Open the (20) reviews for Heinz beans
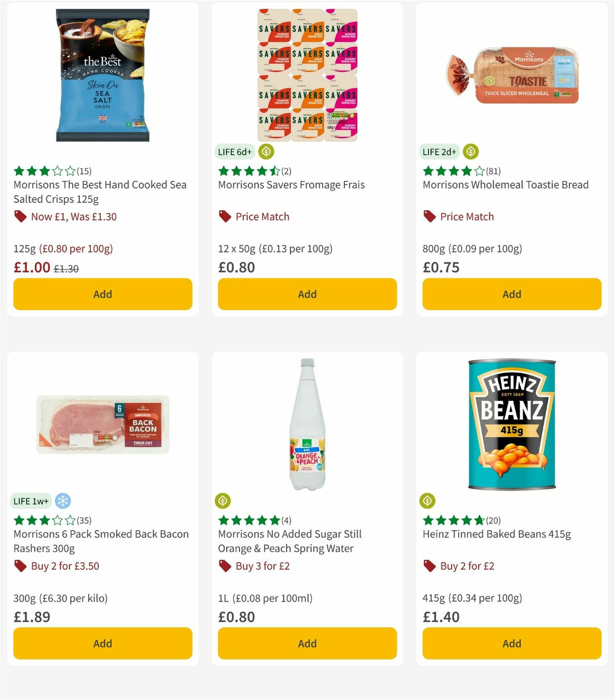Viewport: 615px width, 700px height. 493,520
